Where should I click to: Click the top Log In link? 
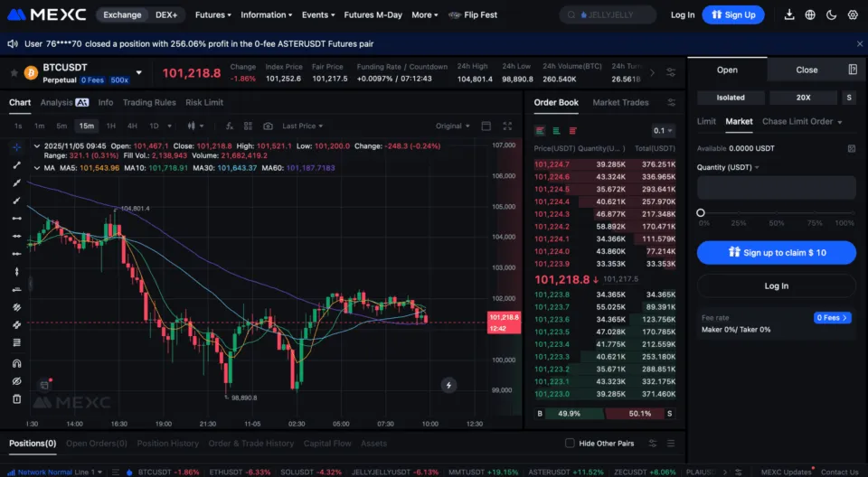click(x=683, y=15)
